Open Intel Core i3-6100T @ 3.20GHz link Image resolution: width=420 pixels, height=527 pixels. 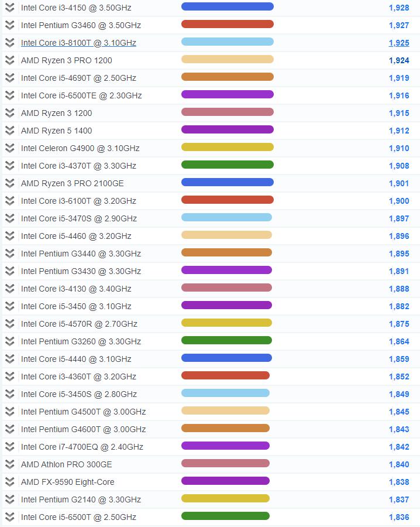(x=78, y=201)
